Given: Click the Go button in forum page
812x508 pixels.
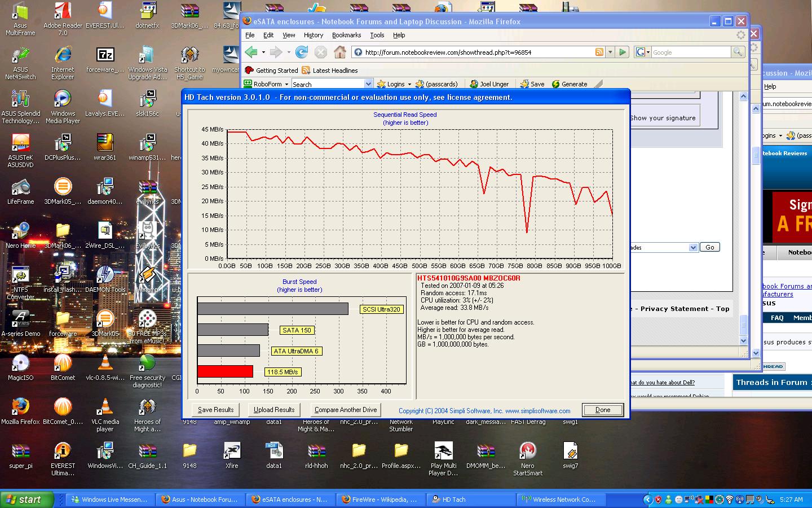Looking at the screenshot, I should click(x=709, y=247).
